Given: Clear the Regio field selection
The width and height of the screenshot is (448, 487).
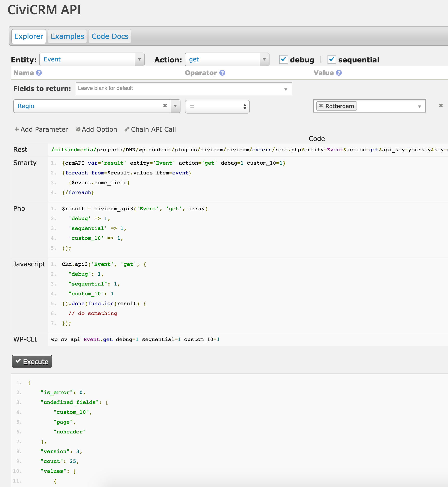Looking at the screenshot, I should (x=165, y=105).
